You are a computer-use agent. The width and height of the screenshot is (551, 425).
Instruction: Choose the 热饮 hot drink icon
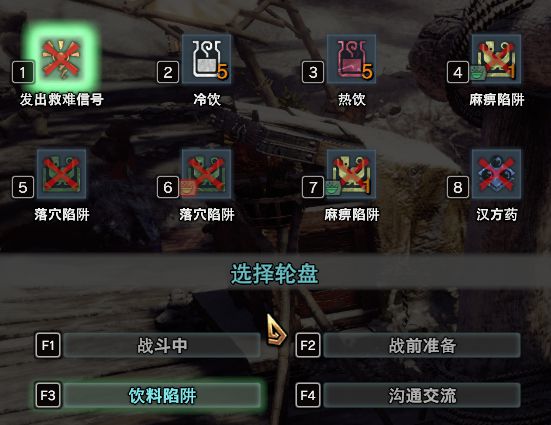(x=351, y=59)
